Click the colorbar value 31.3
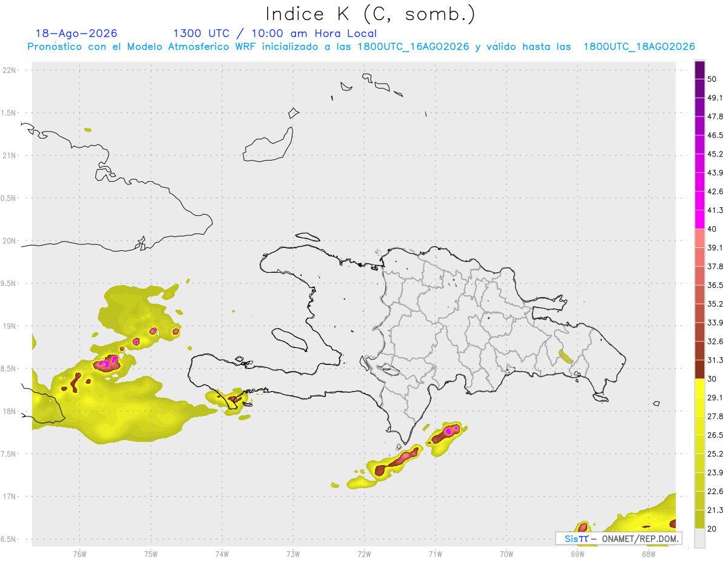The height and width of the screenshot is (562, 728). click(716, 360)
